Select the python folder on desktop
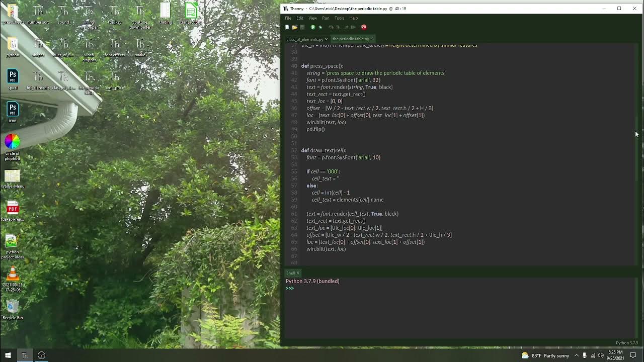This screenshot has height=362, width=644. point(13,47)
